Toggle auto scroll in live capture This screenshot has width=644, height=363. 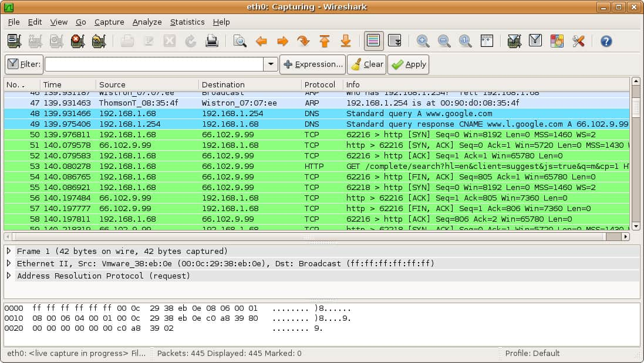point(395,41)
